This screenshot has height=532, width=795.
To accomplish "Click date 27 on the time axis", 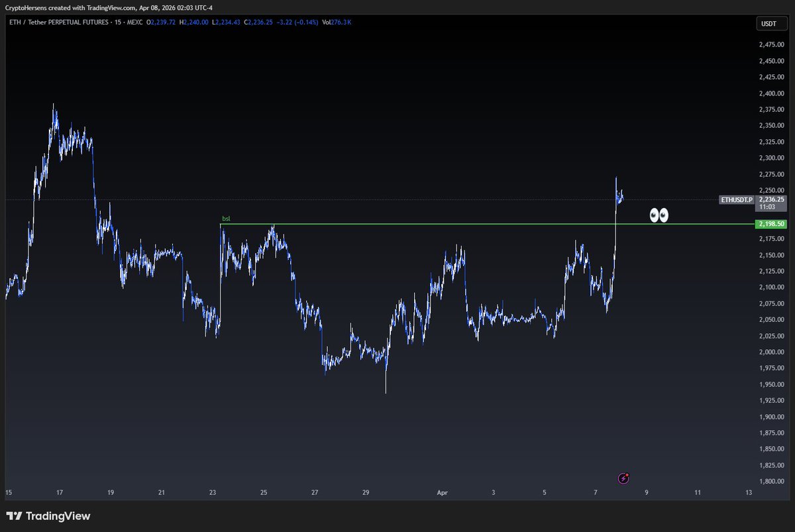I will pos(315,493).
